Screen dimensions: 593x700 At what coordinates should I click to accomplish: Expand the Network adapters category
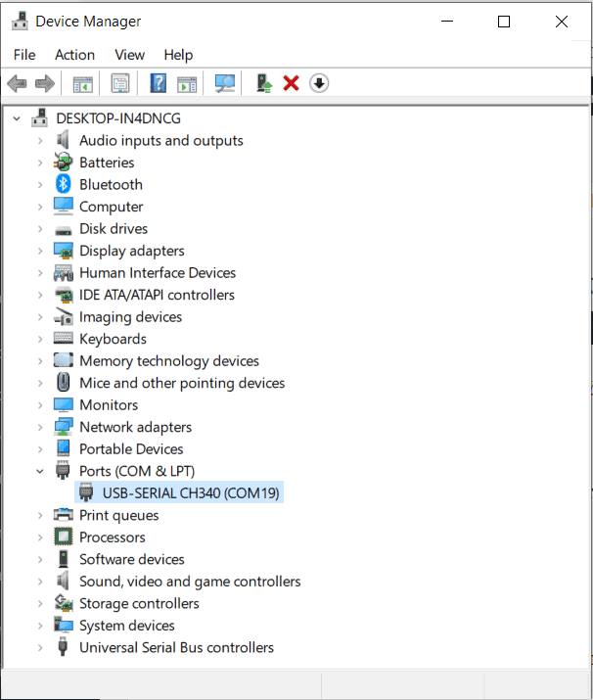point(40,427)
